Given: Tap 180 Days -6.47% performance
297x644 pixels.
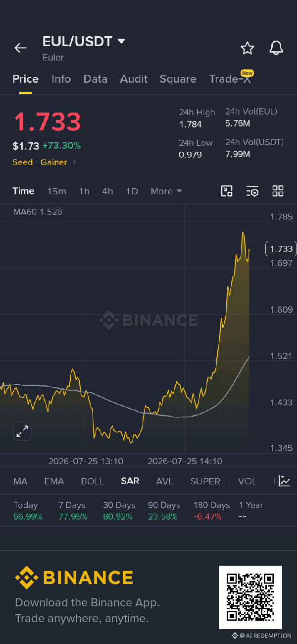Looking at the screenshot, I should click(211, 511).
